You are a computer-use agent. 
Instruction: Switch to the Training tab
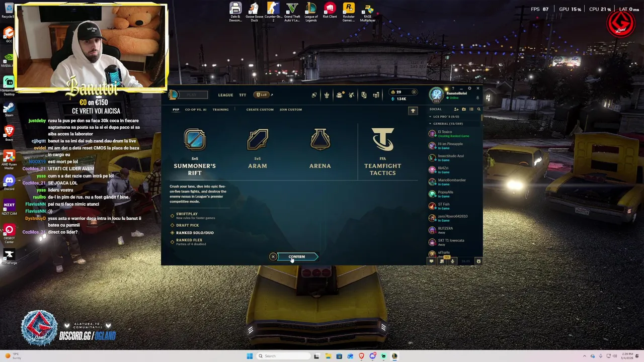(x=220, y=110)
